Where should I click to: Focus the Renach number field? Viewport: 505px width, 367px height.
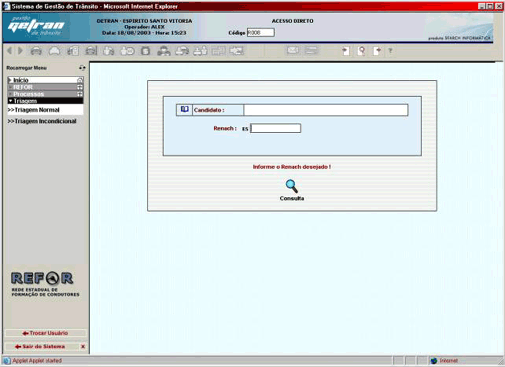[275, 128]
